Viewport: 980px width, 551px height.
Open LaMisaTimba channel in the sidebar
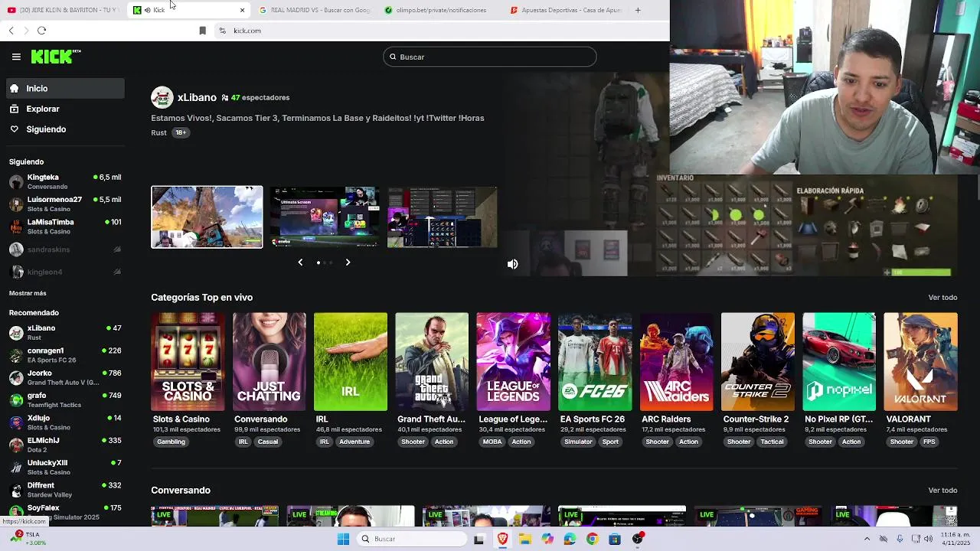65,227
